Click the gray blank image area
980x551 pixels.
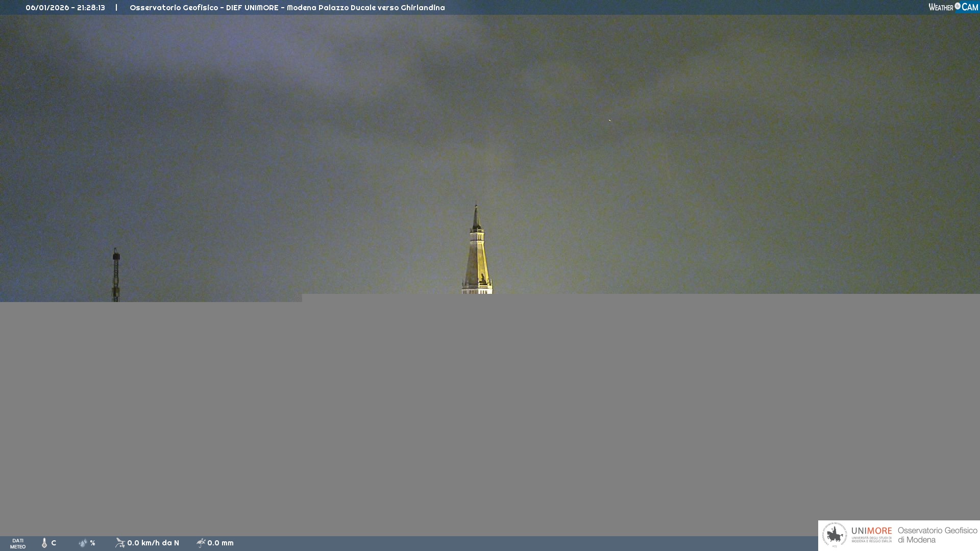click(x=490, y=413)
